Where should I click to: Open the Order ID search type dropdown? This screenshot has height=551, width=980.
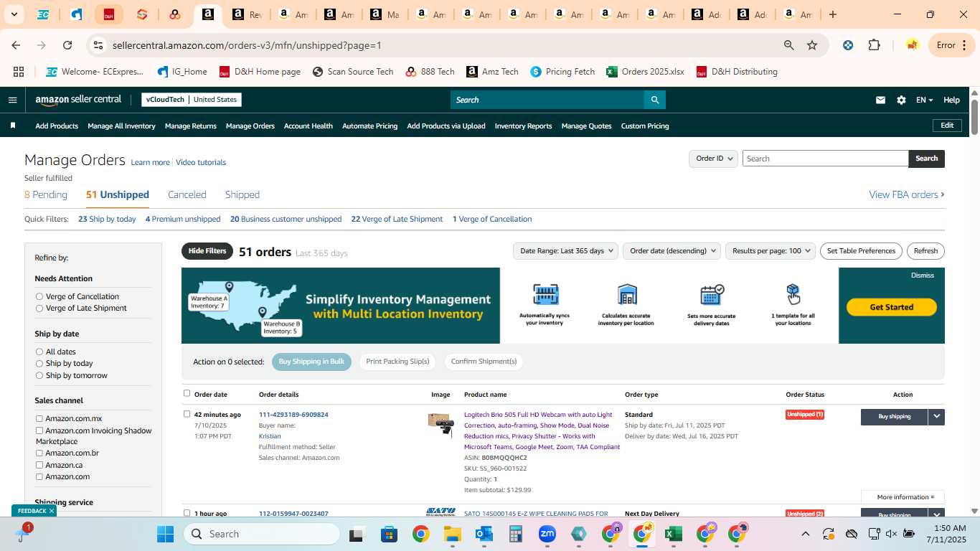click(713, 159)
